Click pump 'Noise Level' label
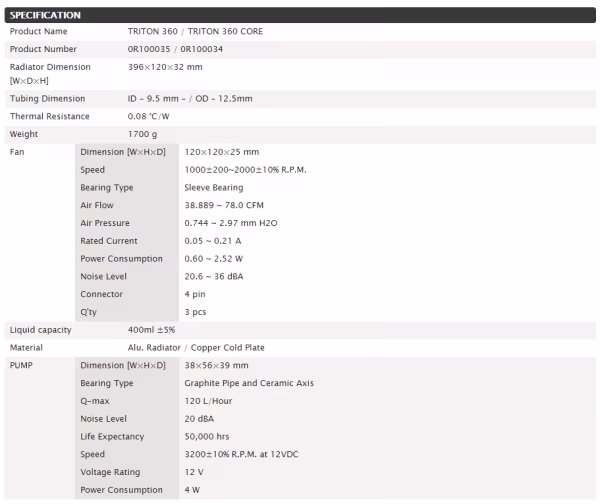600x504 pixels. click(x=103, y=419)
